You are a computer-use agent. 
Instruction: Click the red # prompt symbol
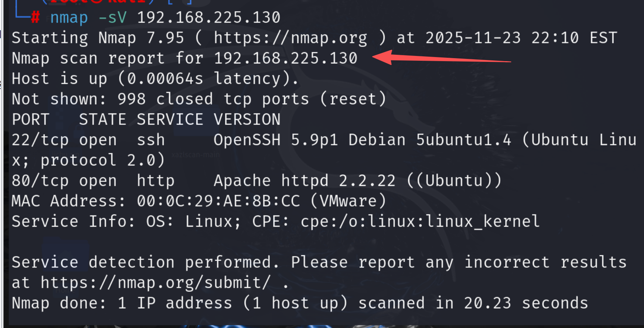(x=35, y=18)
